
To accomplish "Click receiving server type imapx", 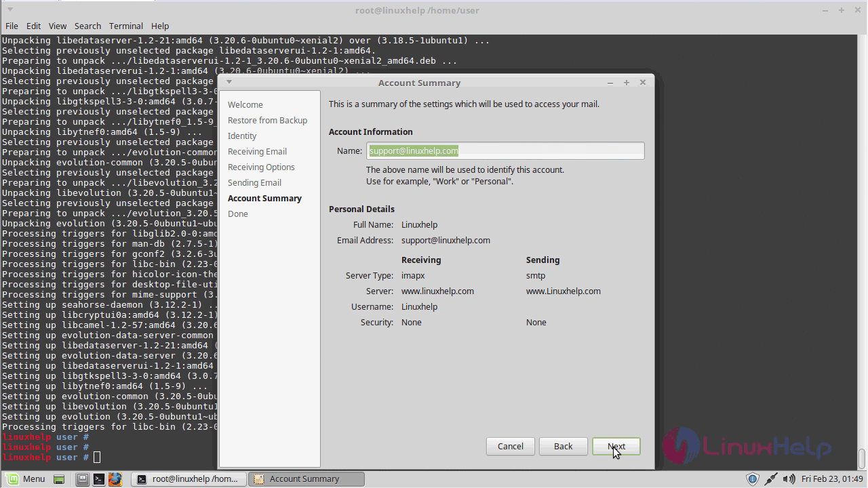I will coord(413,275).
